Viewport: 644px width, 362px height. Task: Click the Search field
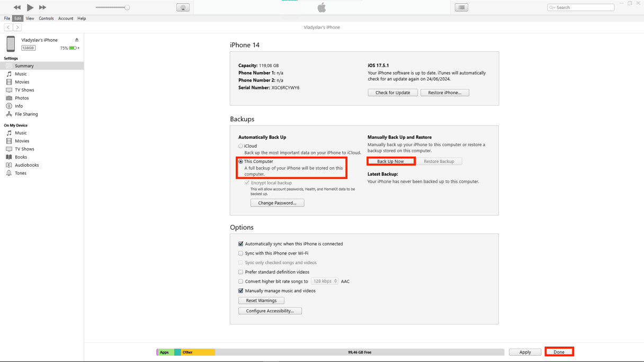tap(584, 7)
